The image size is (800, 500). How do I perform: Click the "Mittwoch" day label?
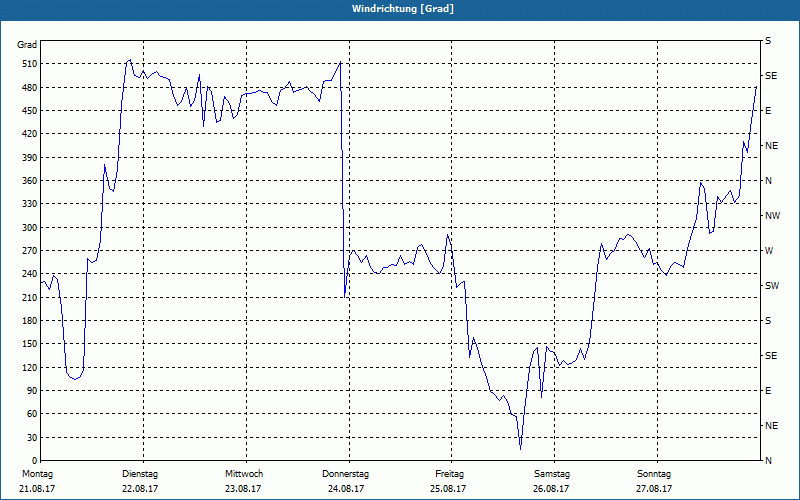244,474
